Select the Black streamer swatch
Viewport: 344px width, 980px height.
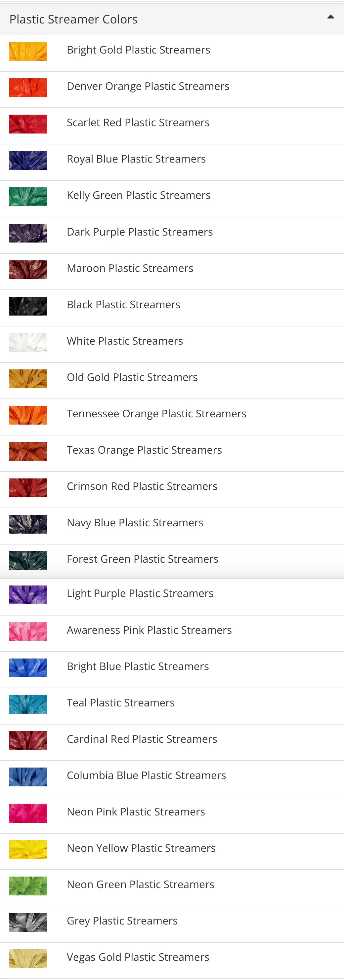(x=28, y=306)
